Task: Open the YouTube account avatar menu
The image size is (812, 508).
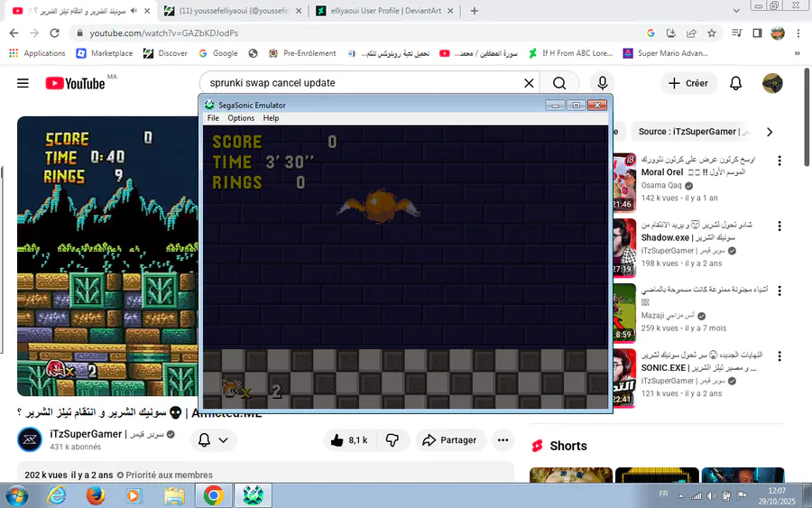Action: click(x=772, y=83)
